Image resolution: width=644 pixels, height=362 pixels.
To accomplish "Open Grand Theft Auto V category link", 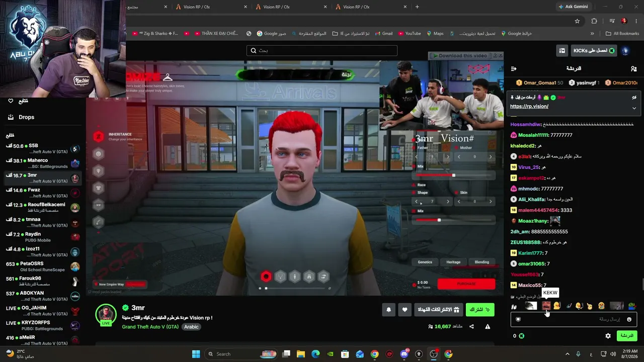I will point(150,327).
